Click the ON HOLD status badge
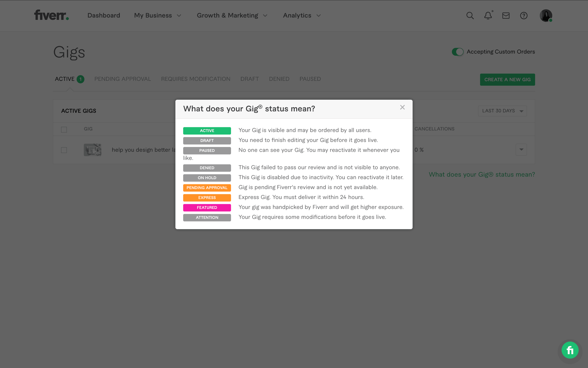Screen dimensions: 588x368 pyautogui.click(x=207, y=178)
